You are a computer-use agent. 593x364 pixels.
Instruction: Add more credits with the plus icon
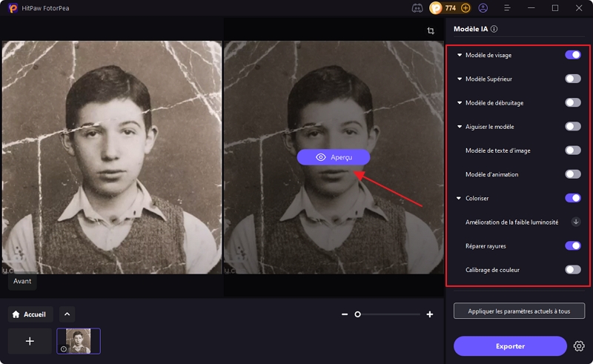[x=466, y=8]
